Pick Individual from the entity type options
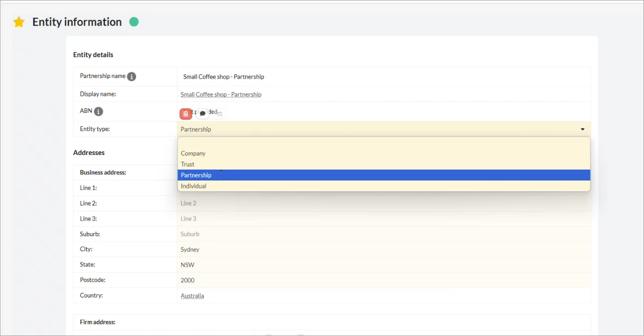 pos(194,186)
